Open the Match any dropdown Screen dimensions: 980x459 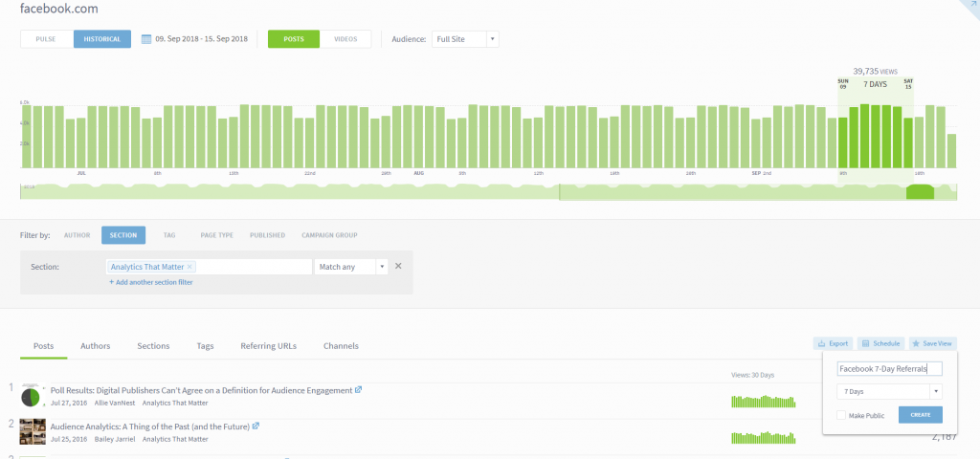pos(351,267)
